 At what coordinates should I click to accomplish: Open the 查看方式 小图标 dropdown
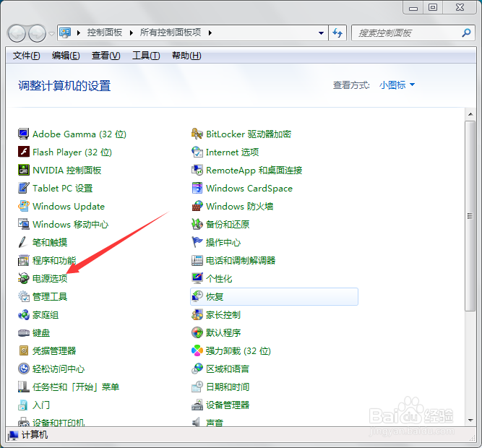[x=397, y=85]
